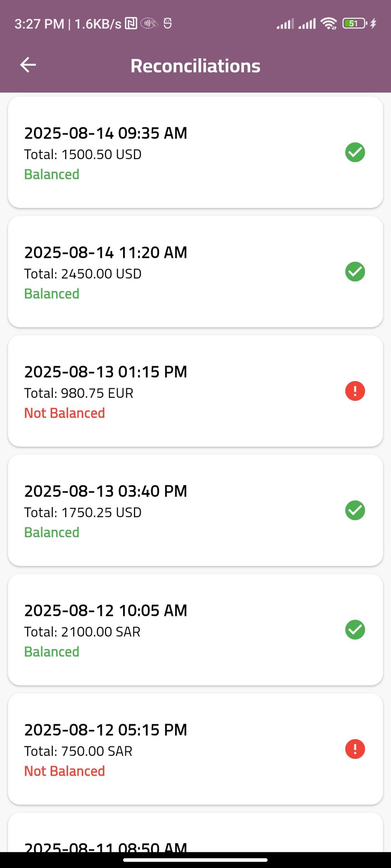Viewport: 391px width, 868px height.
Task: Tap the battery indicator in status bar
Action: pos(355,24)
